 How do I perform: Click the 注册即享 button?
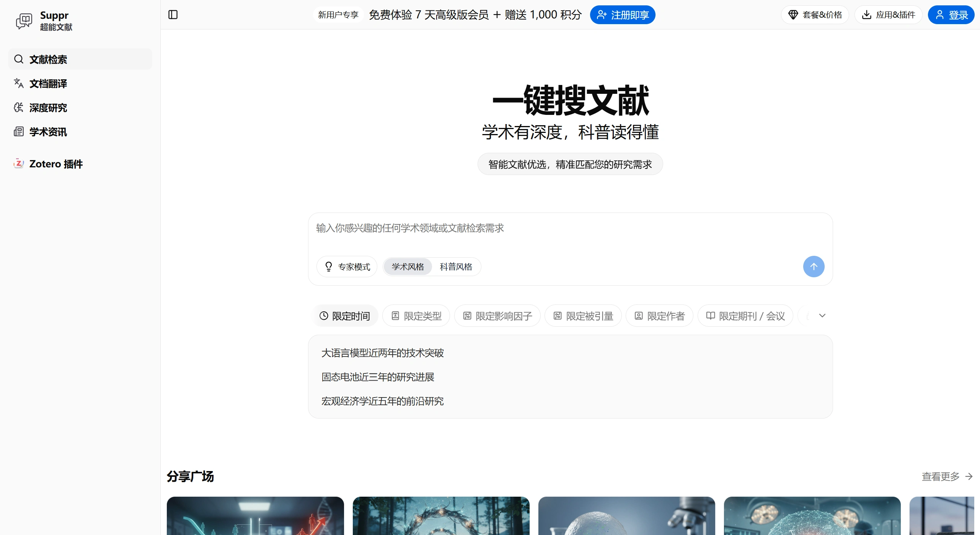pyautogui.click(x=623, y=15)
